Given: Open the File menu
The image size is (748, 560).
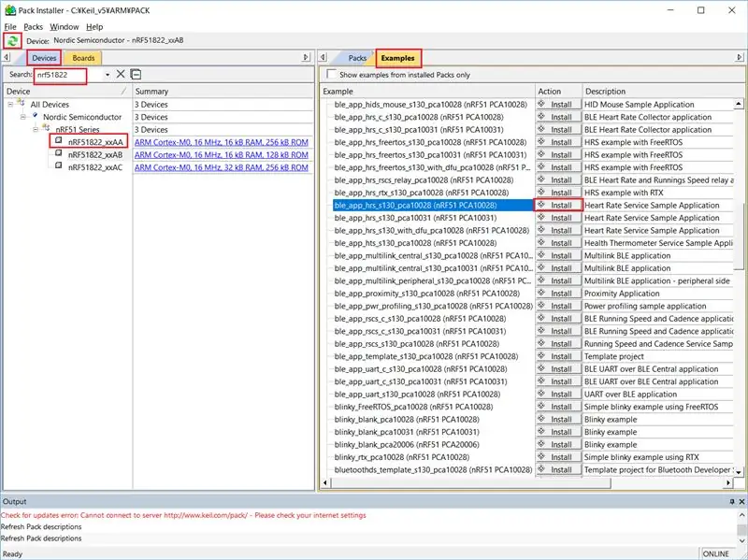Looking at the screenshot, I should [x=10, y=27].
